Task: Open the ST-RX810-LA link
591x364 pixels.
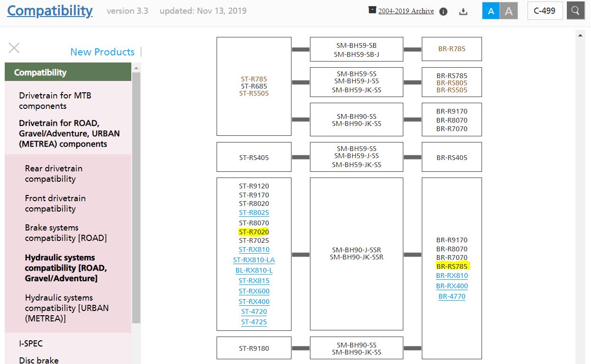Action: [x=254, y=260]
